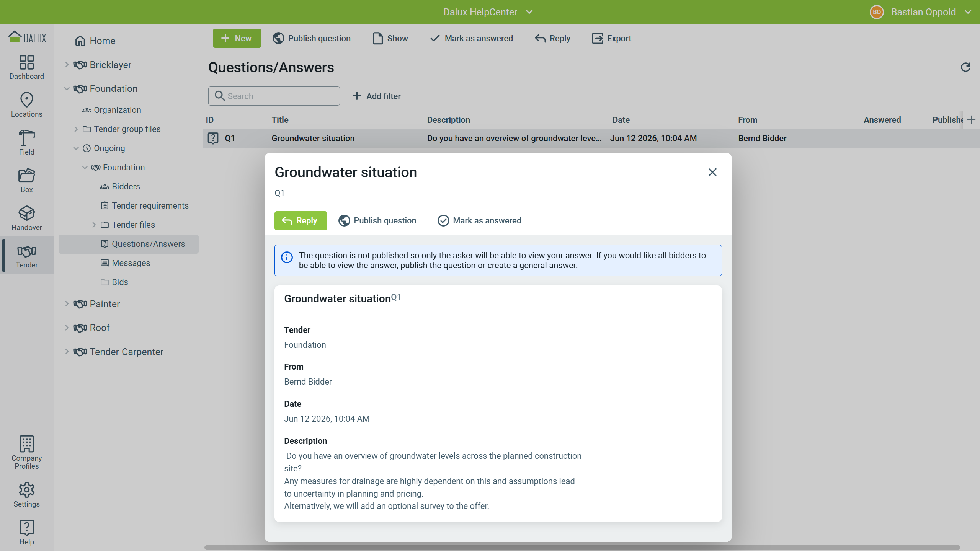Sort by Title column header
Viewport: 980px width, 551px height.
pos(280,120)
